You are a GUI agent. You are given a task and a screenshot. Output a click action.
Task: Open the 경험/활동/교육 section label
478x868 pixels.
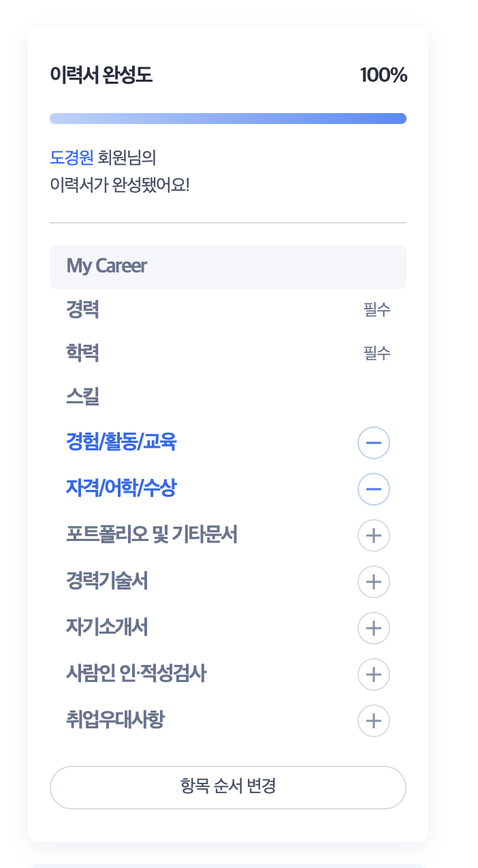(121, 443)
